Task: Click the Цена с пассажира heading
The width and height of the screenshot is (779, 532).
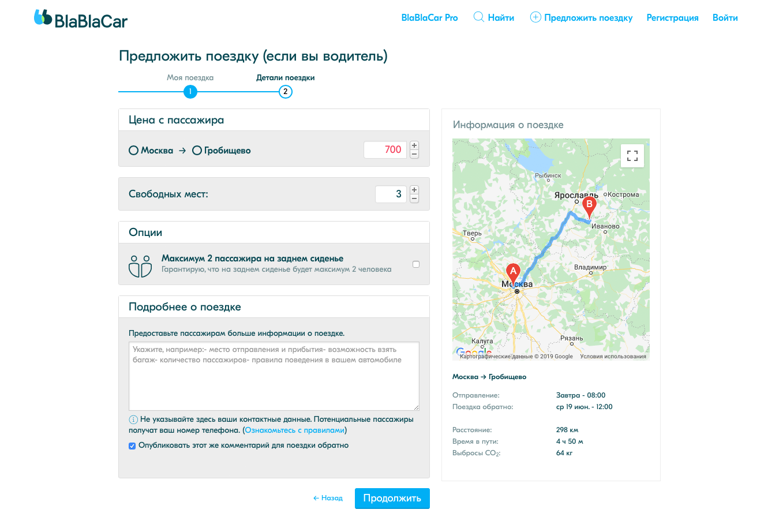Action: click(x=176, y=120)
